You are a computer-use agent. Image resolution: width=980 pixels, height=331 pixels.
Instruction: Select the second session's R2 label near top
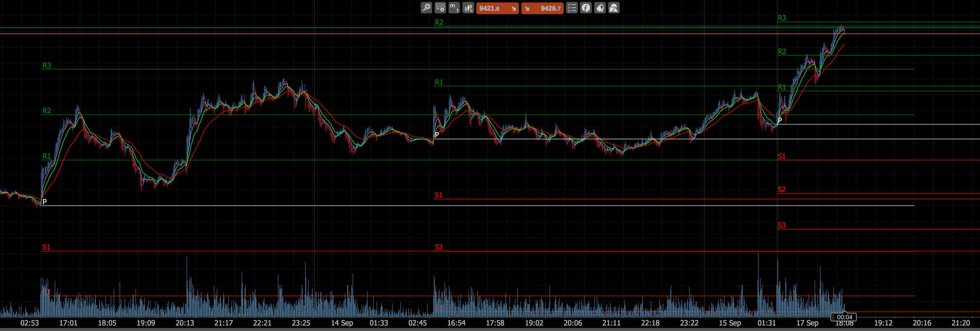coord(439,22)
